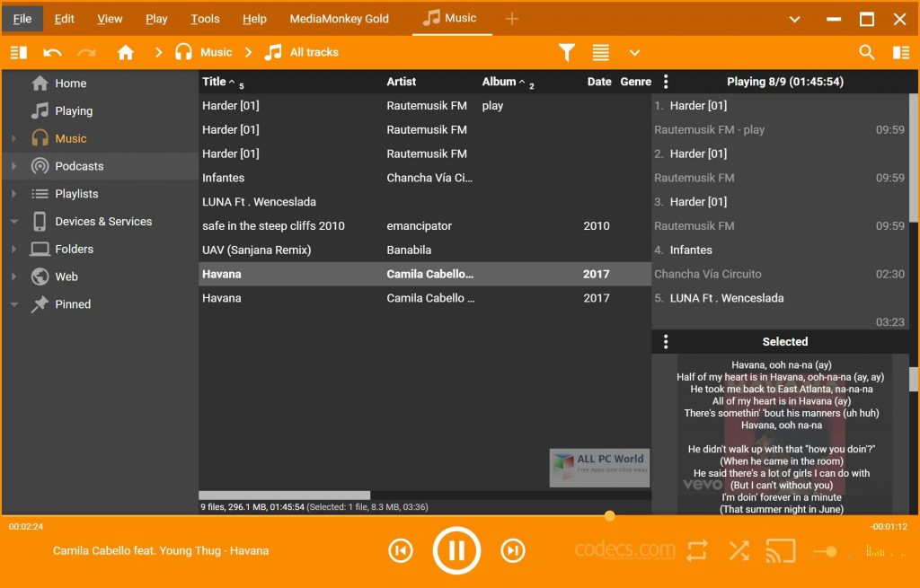Click the lyrics panel vertical scrollbar

coord(914,380)
